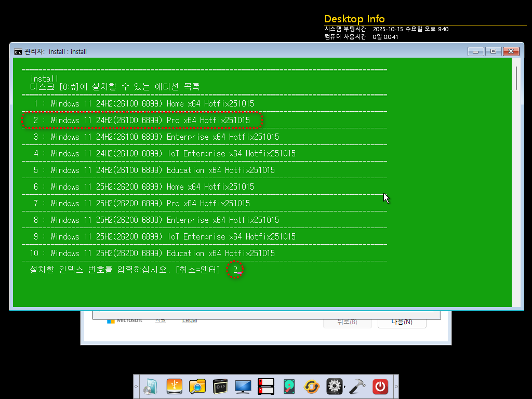Minimize the Install console window
Viewport: 532px width, 399px height.
476,51
